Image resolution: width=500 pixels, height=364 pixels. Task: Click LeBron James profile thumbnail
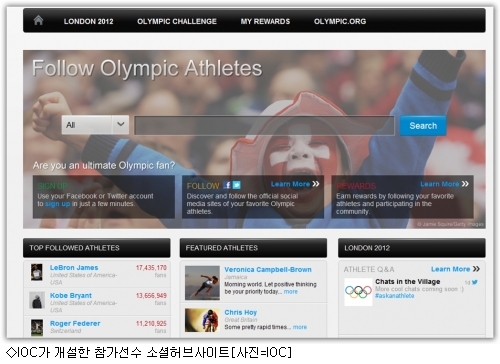pos(37,272)
